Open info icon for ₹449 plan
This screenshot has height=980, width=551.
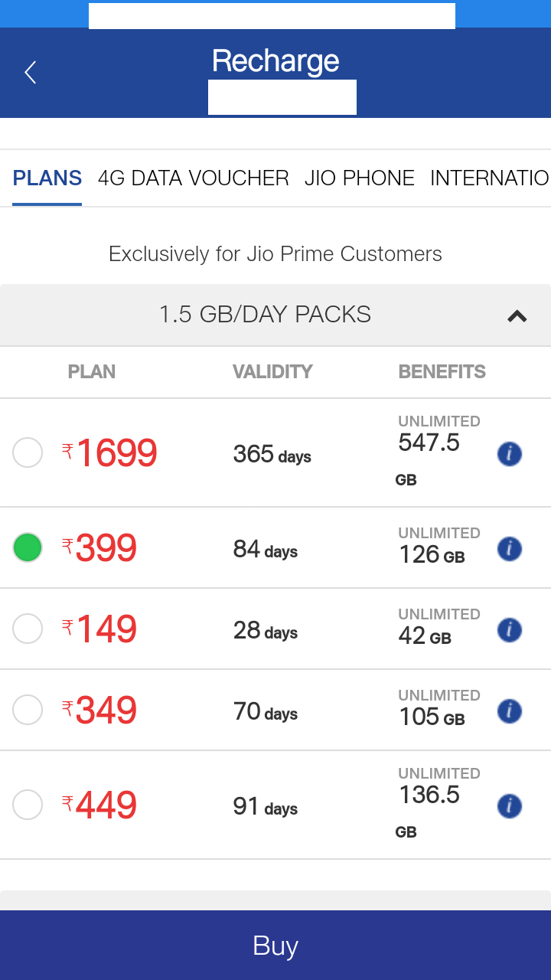click(x=509, y=806)
